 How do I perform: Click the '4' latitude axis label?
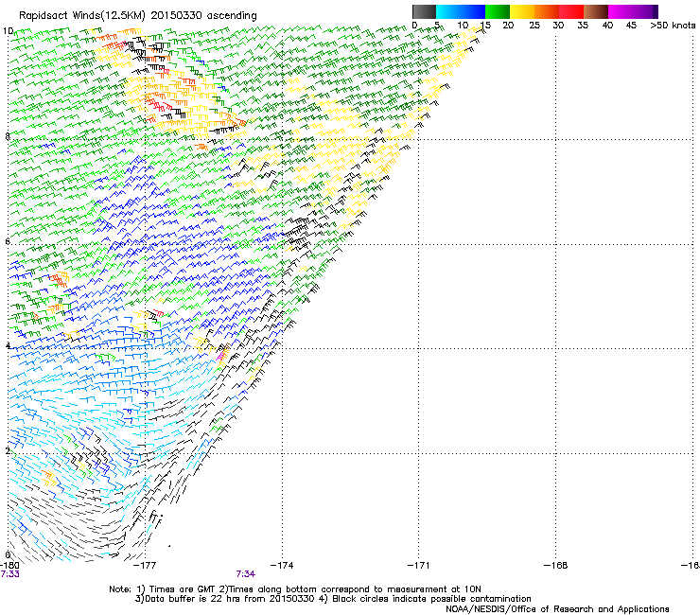pyautogui.click(x=8, y=345)
